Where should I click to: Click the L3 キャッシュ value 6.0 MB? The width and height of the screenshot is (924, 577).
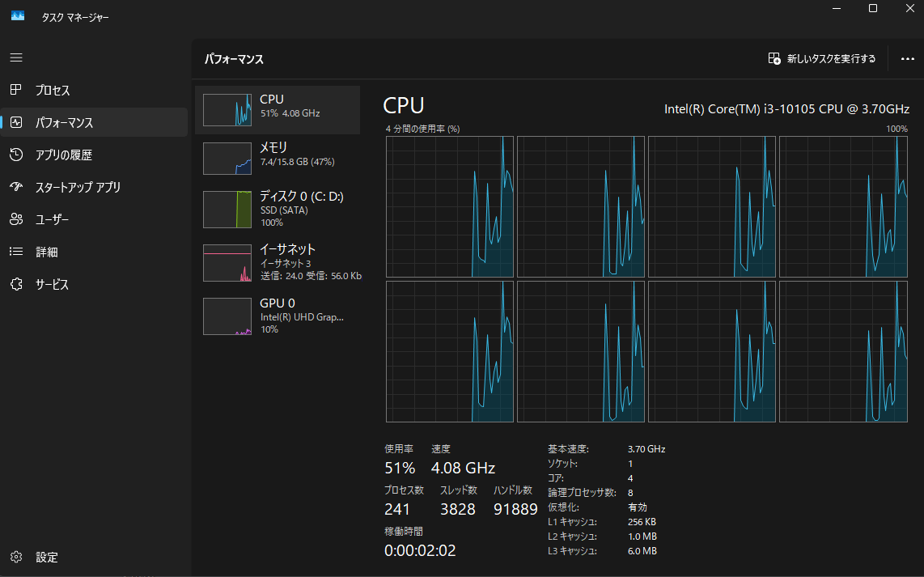642,552
